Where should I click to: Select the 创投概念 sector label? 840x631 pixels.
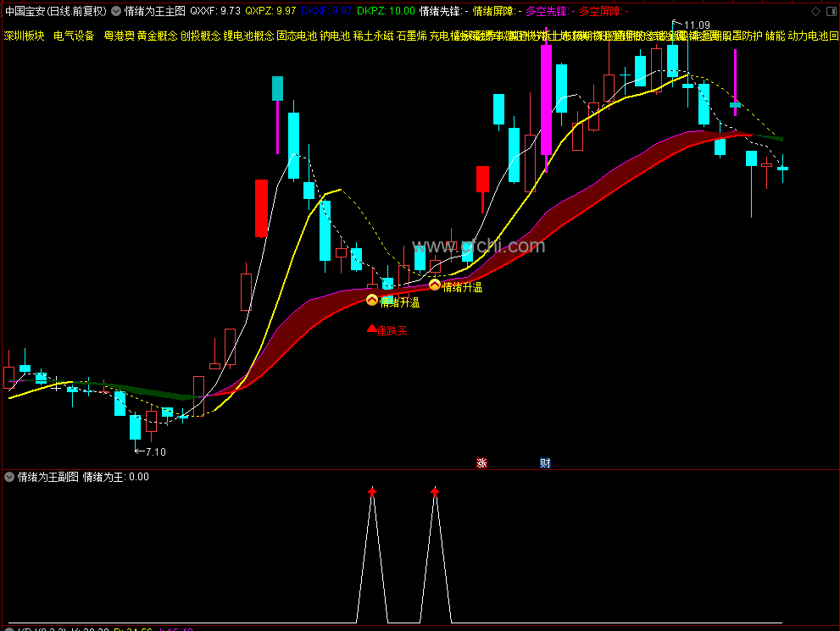click(x=200, y=36)
